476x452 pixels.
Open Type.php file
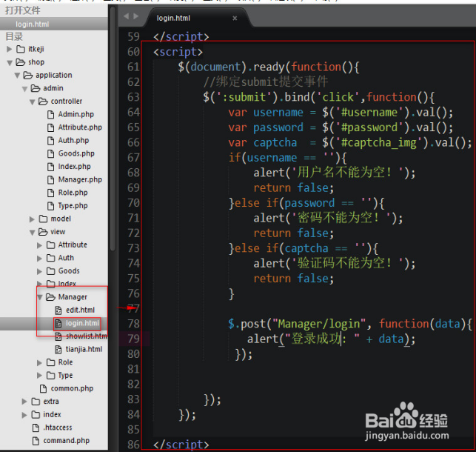pos(73,206)
